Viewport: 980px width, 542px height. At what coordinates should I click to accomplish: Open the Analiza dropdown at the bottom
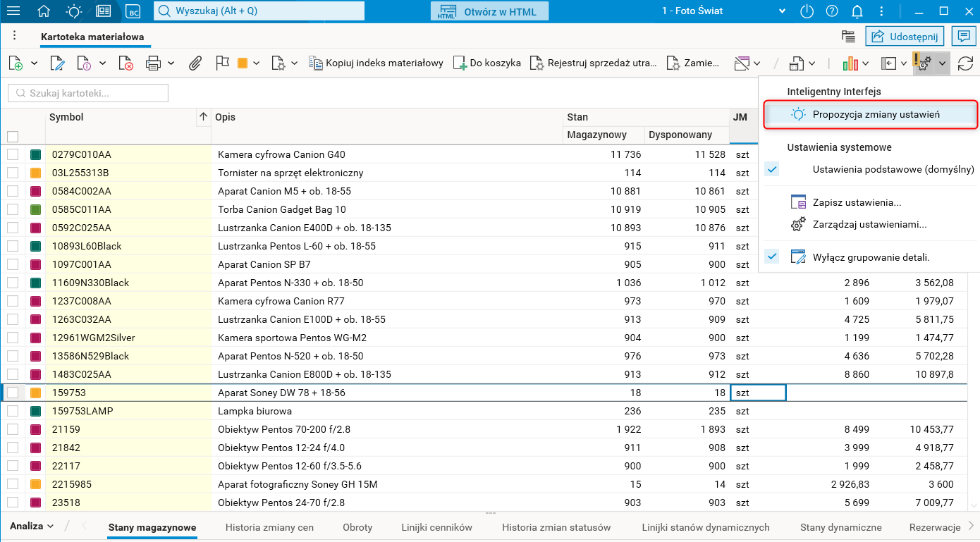pos(32,526)
